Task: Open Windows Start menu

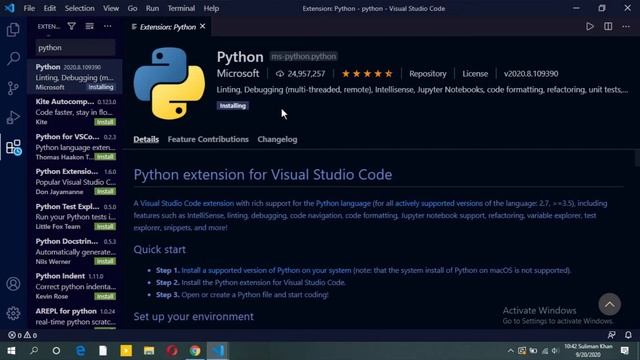Action: tap(11, 351)
